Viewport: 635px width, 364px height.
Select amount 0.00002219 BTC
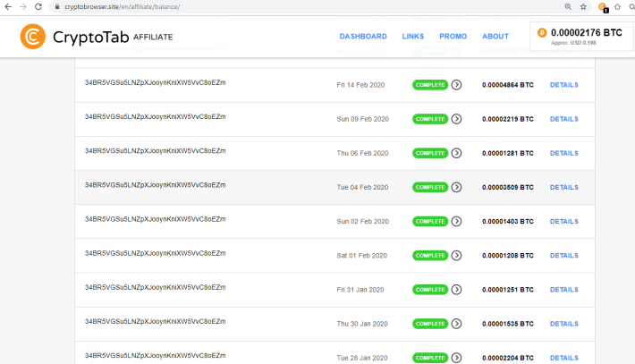508,119
